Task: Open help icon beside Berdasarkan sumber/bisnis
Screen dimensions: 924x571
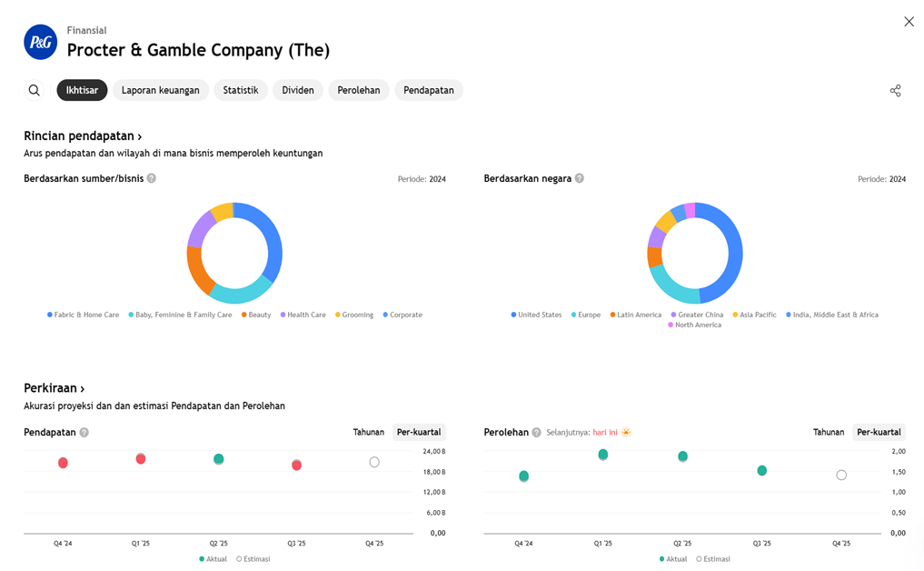Action: 152,178
